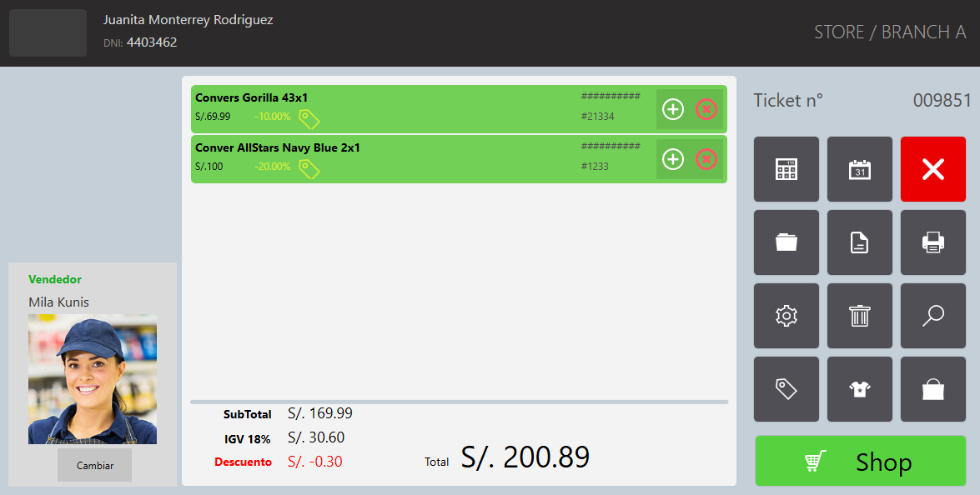
Task: Click the -20.00% discount value
Action: pos(273,167)
